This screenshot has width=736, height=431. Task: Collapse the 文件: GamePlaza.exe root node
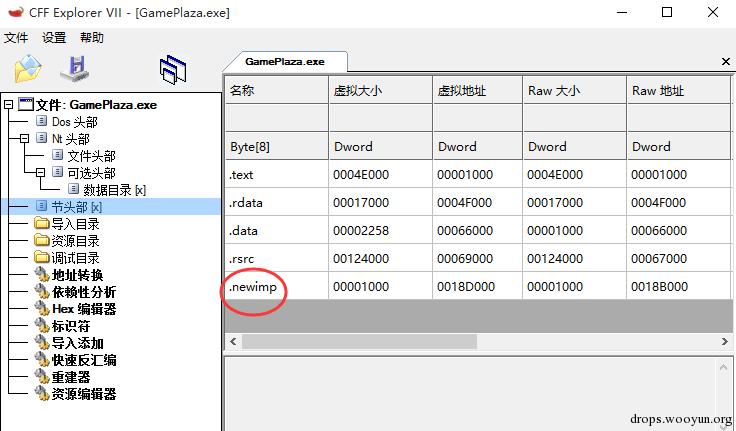(x=8, y=105)
